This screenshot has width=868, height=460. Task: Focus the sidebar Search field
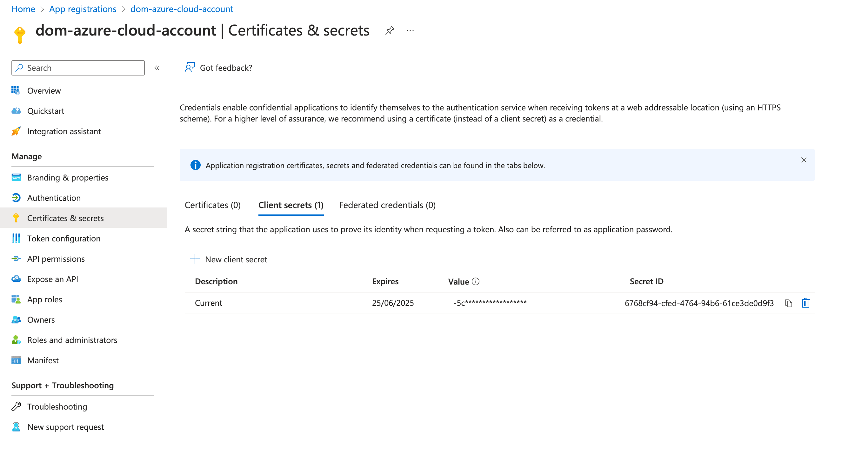click(78, 68)
